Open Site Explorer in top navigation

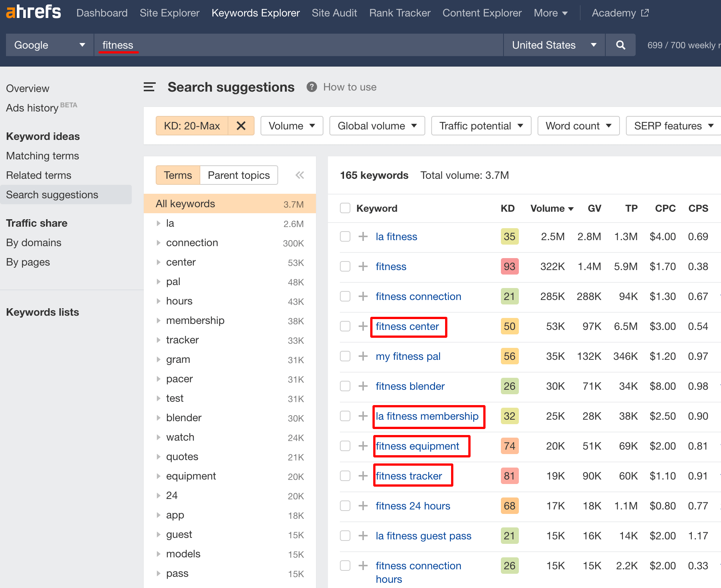[x=170, y=13]
